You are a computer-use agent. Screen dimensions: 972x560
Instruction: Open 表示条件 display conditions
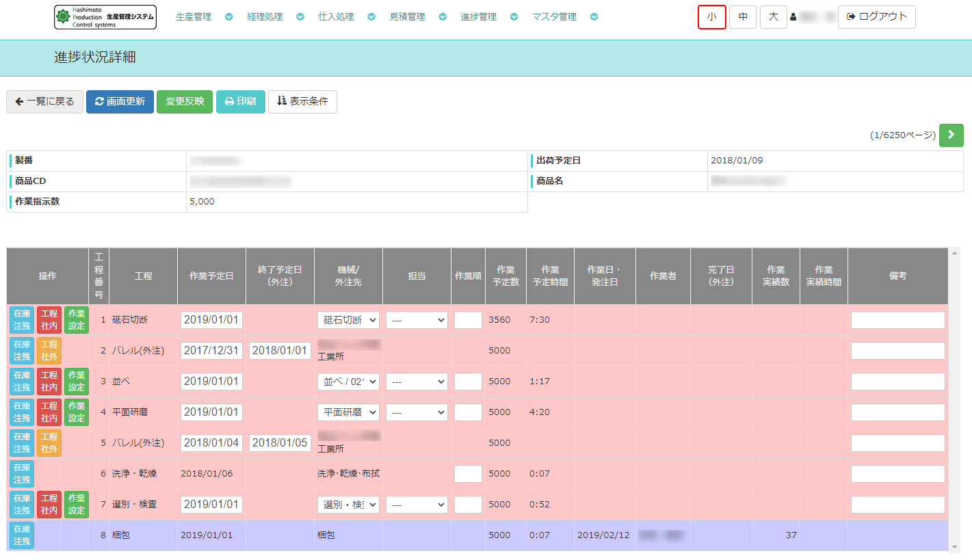(302, 101)
